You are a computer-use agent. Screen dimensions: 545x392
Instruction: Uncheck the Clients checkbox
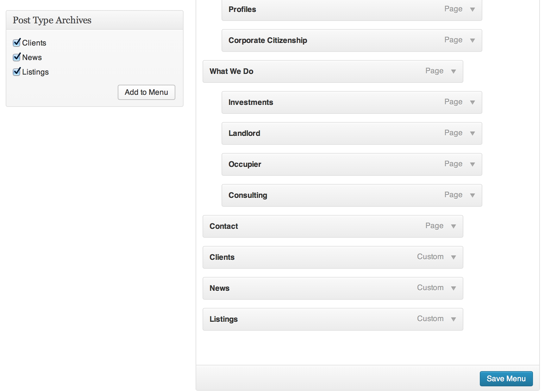[17, 43]
